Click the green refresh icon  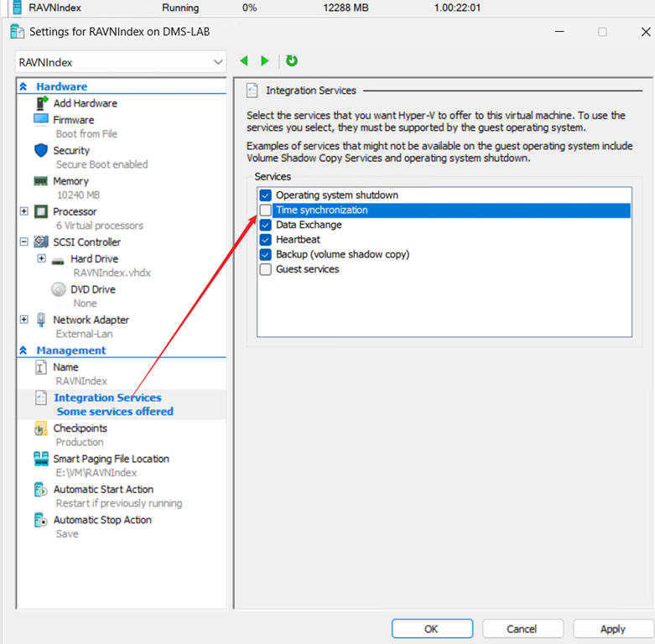(x=292, y=61)
